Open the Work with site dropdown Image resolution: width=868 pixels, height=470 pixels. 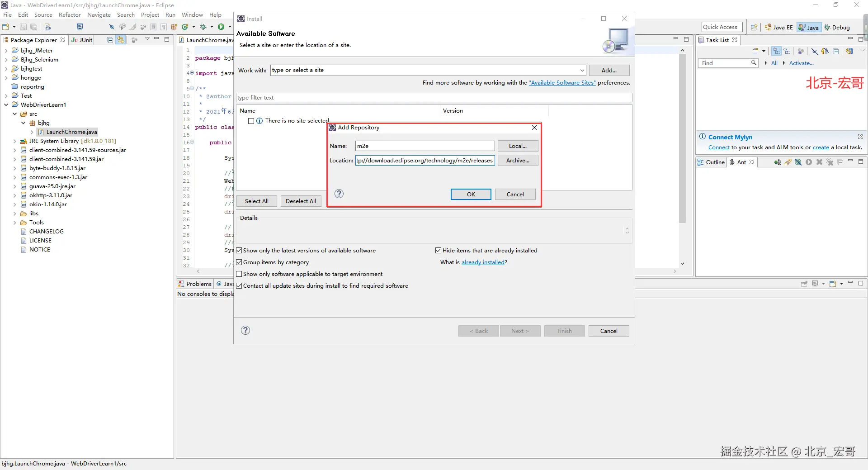(582, 70)
